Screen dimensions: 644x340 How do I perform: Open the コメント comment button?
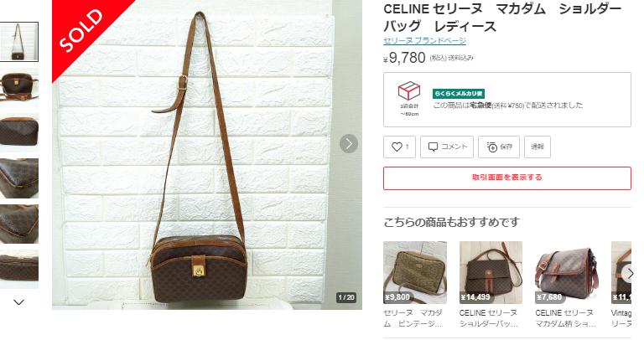(x=447, y=147)
